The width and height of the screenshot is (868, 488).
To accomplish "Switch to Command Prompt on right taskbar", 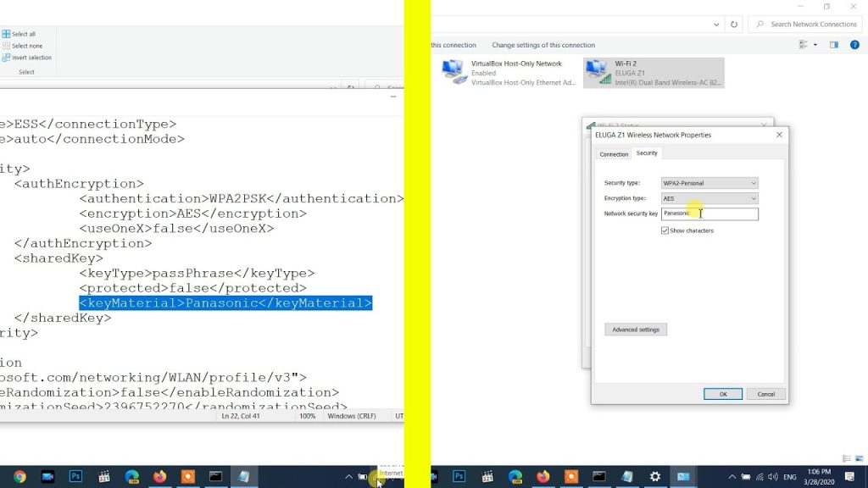I will [599, 476].
